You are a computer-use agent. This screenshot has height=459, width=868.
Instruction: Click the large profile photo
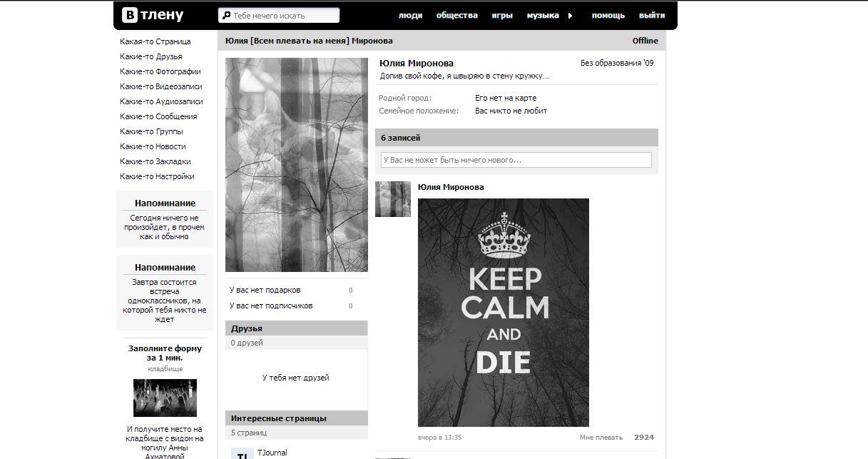(297, 165)
